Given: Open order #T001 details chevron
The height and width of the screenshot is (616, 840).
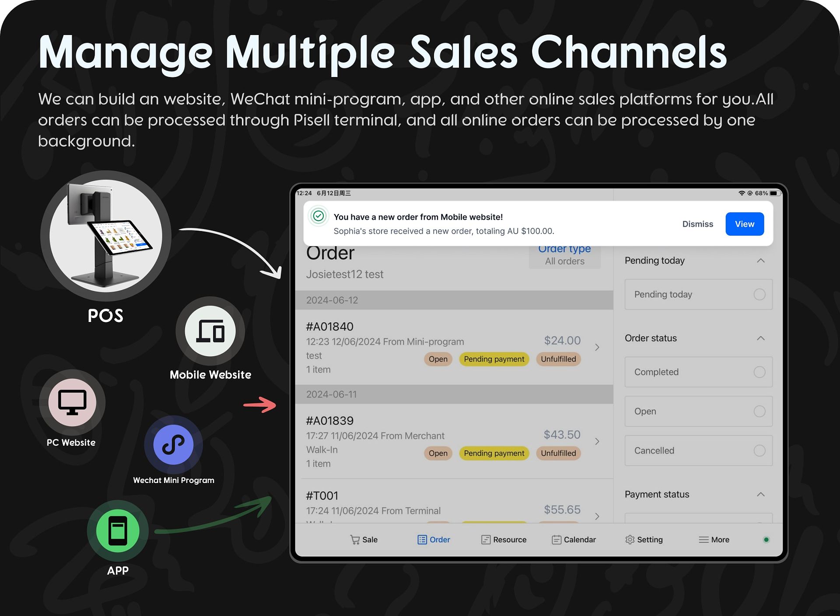Looking at the screenshot, I should 597,517.
